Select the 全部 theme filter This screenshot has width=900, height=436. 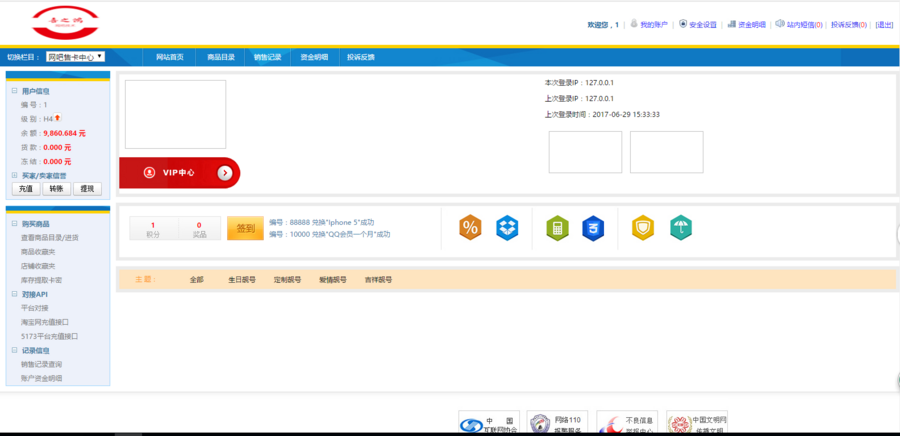pyautogui.click(x=197, y=280)
